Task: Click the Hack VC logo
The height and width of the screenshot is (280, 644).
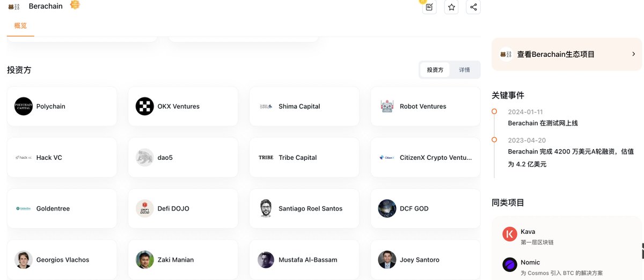Action: tap(24, 158)
